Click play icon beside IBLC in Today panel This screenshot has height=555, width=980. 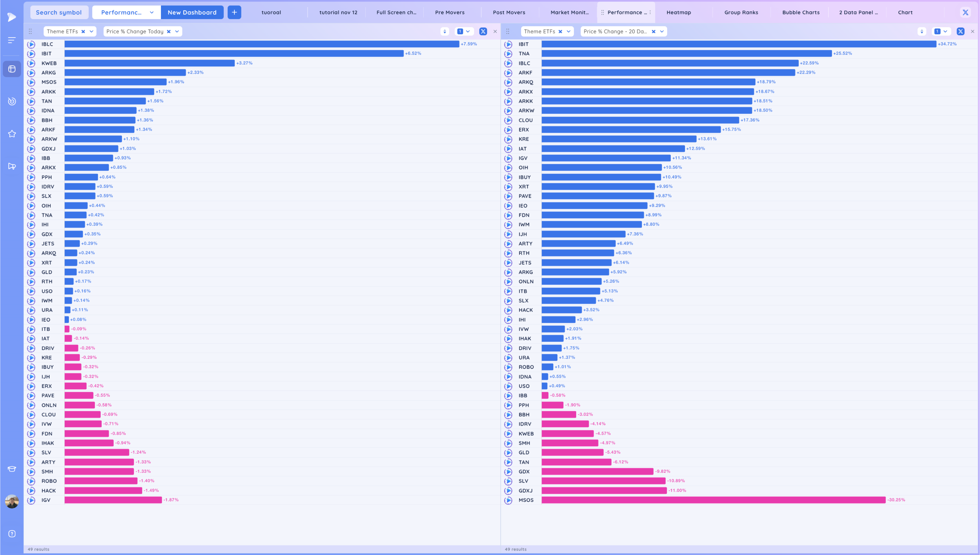pos(31,44)
